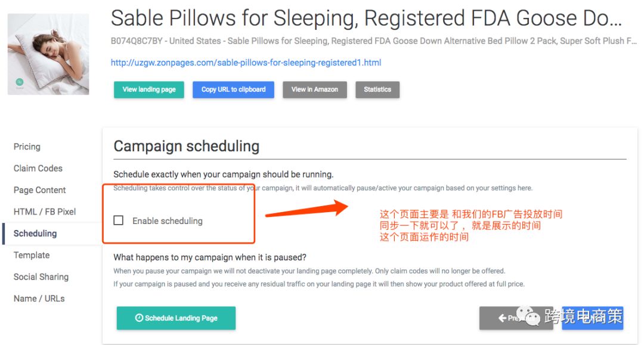Image resolution: width=644 pixels, height=345 pixels.
Task: Enable the scheduling checkbox
Action: [x=118, y=219]
